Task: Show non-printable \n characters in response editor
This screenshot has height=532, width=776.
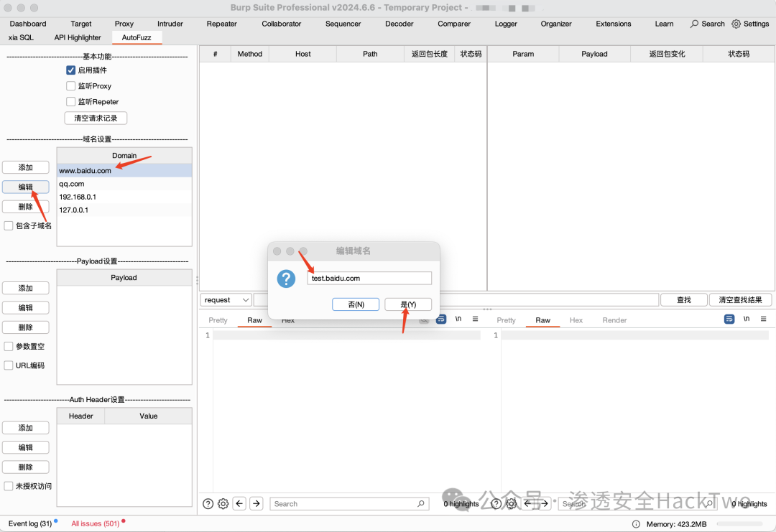Action: [x=747, y=319]
